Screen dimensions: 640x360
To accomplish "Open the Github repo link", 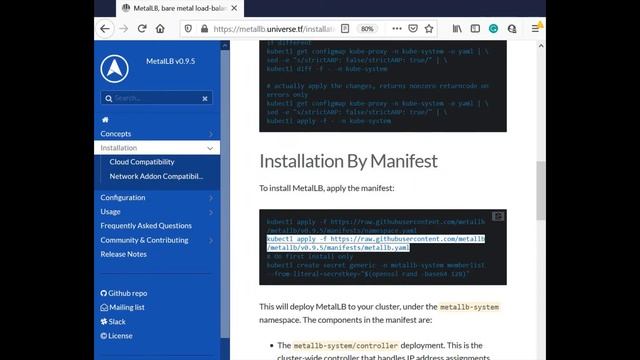I will 124,293.
